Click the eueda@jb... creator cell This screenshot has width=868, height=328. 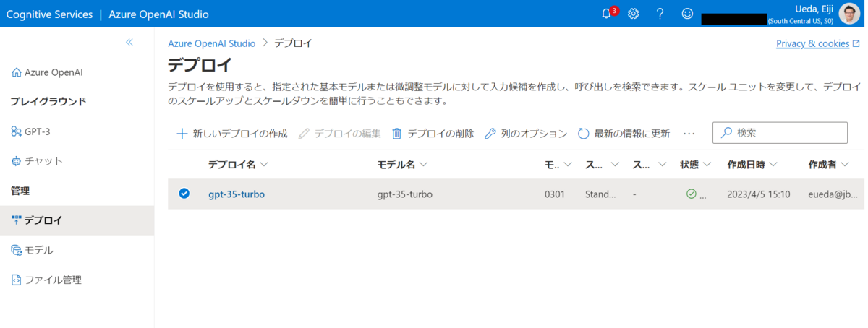tap(835, 194)
